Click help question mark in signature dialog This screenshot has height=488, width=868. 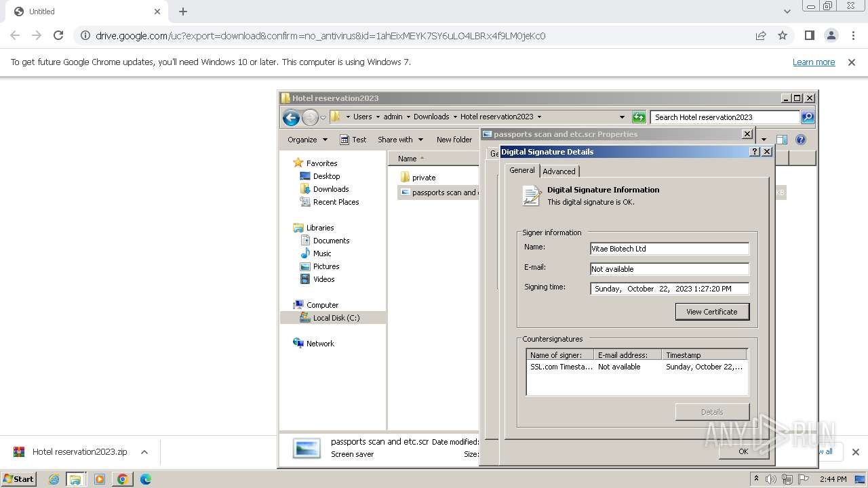coord(755,152)
